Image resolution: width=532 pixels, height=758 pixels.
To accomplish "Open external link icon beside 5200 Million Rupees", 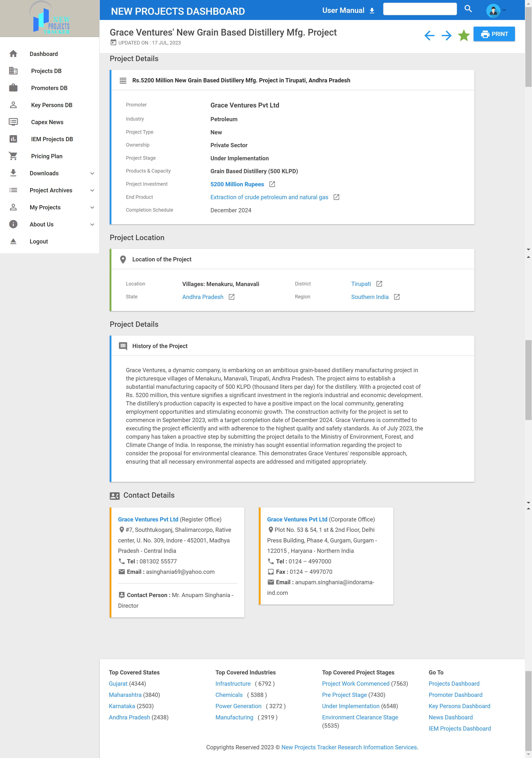I will pyautogui.click(x=272, y=184).
